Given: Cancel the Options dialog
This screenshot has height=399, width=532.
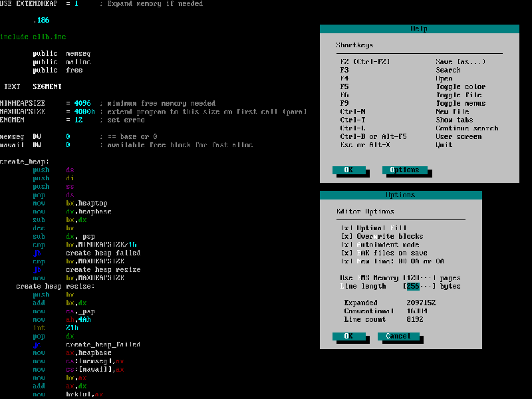Looking at the screenshot, I should point(398,336).
